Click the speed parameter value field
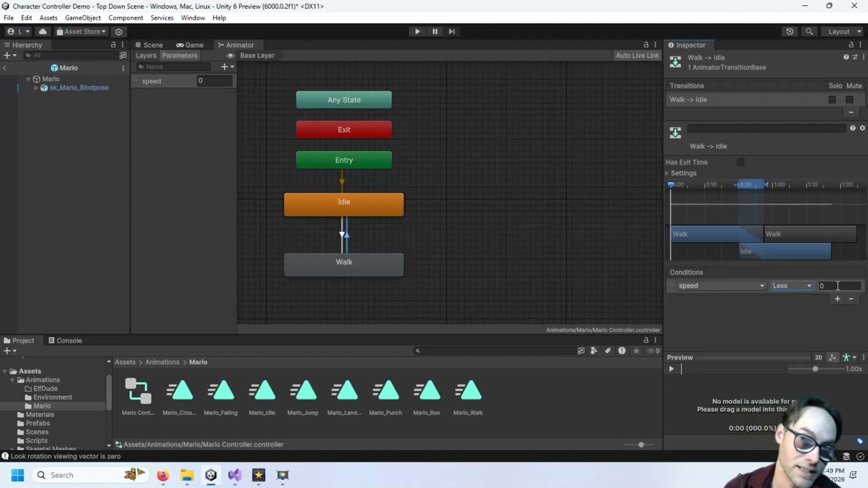The width and height of the screenshot is (868, 488). tap(214, 81)
